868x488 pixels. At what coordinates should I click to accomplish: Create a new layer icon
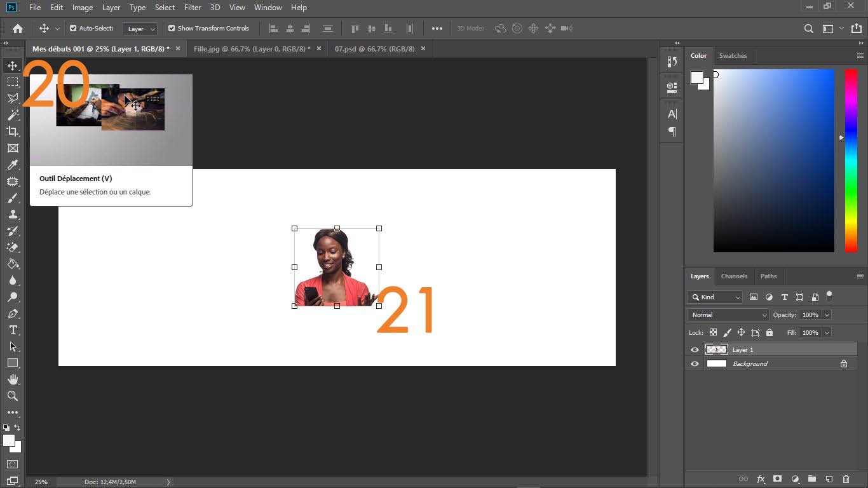829,479
